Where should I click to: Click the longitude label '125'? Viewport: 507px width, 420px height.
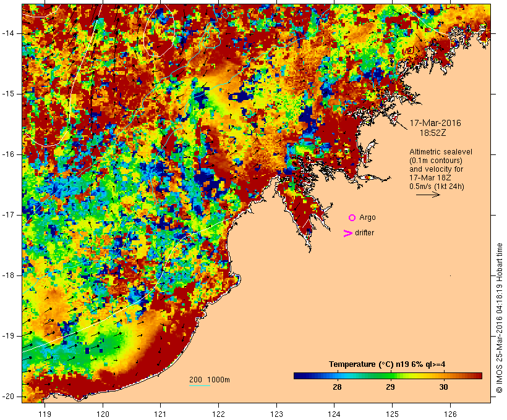coord(392,414)
